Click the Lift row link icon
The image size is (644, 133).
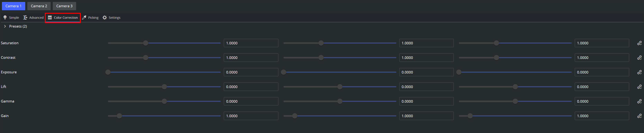[639, 87]
